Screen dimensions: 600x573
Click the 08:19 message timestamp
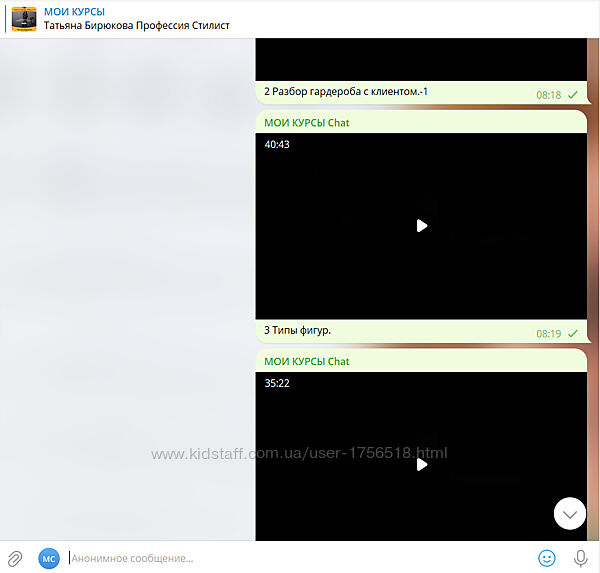pos(548,333)
